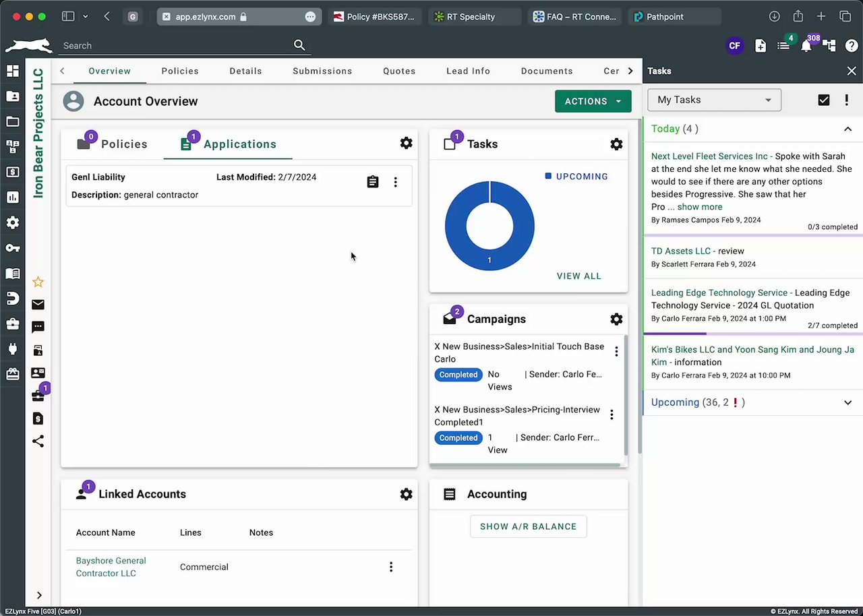Select the Policies widget tab
The height and width of the screenshot is (616, 863).
click(x=113, y=144)
